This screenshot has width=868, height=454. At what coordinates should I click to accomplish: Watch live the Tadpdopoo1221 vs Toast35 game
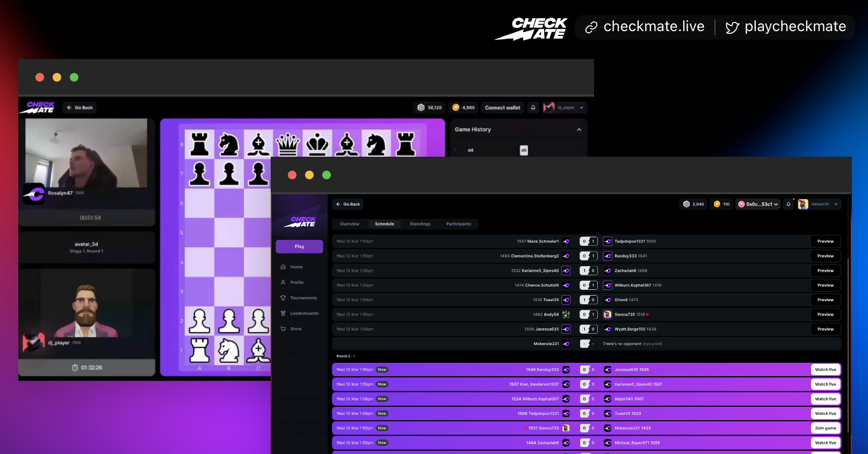point(826,414)
